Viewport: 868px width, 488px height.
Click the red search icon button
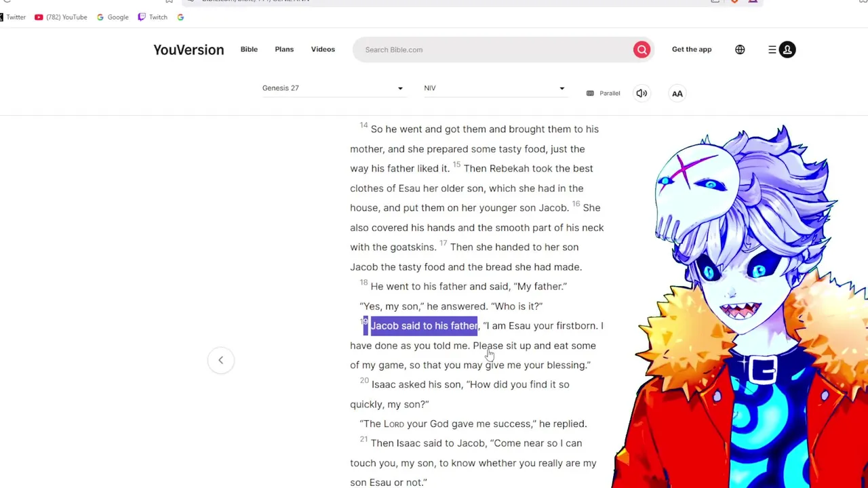tap(642, 49)
